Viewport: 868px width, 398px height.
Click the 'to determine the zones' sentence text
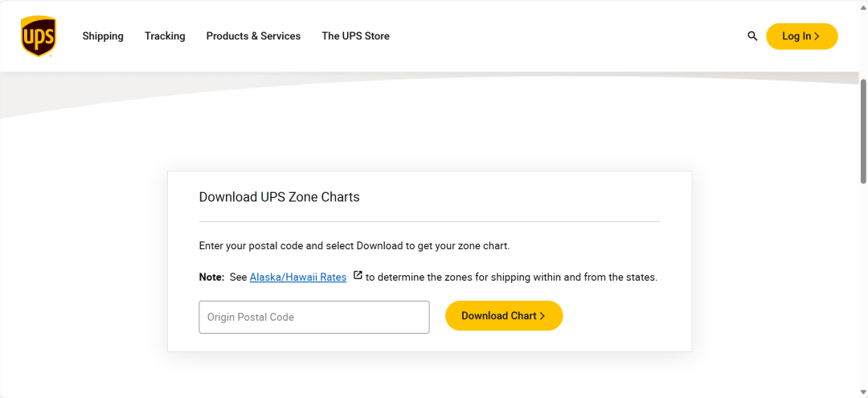[511, 277]
